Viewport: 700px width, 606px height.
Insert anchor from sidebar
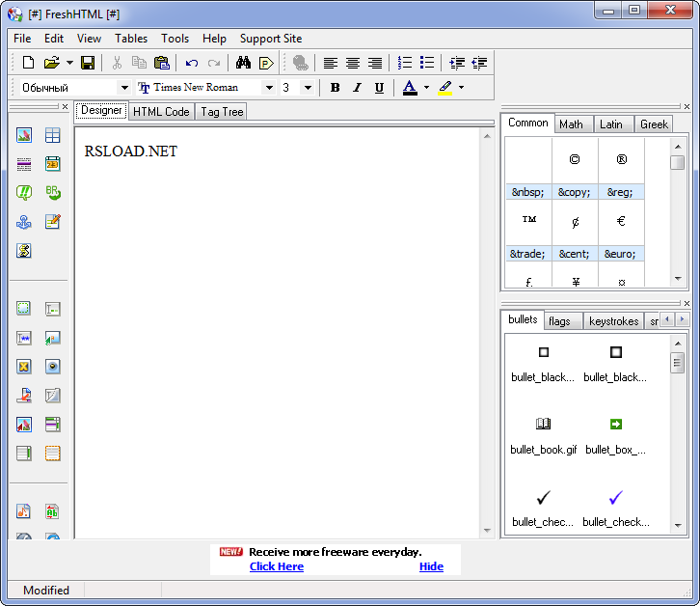[24, 222]
